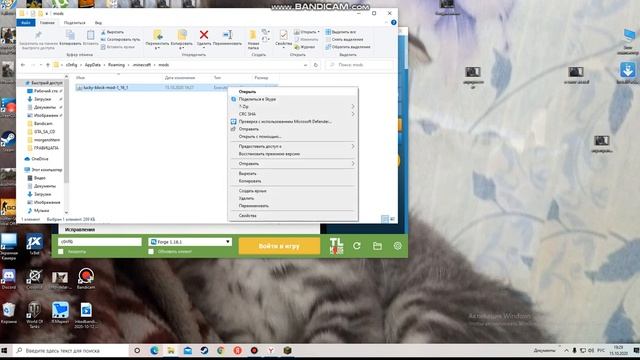Click the Back arrow in Explorer navigation
Image resolution: width=640 pixels, height=360 pixels.
23,65
